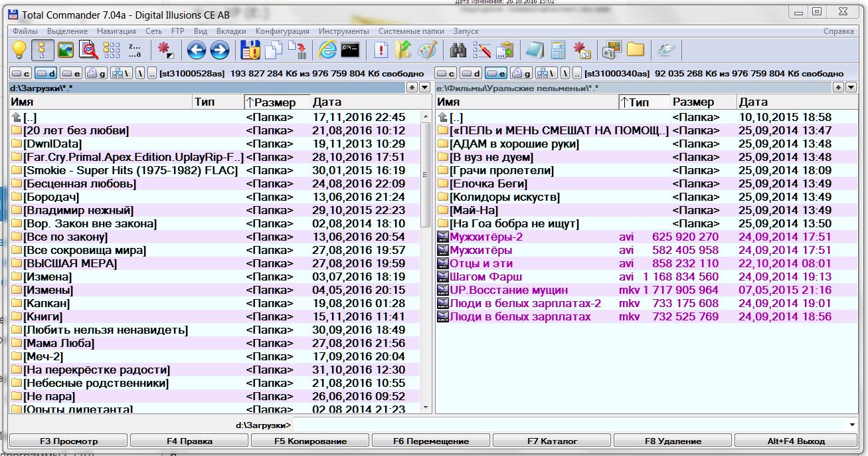The height and width of the screenshot is (456, 868).
Task: Open the left panel favorites asterisk button
Action: [412, 88]
